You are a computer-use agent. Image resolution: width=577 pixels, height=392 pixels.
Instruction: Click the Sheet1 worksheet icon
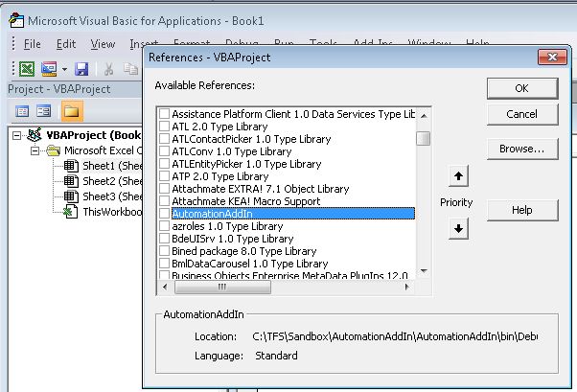click(71, 166)
